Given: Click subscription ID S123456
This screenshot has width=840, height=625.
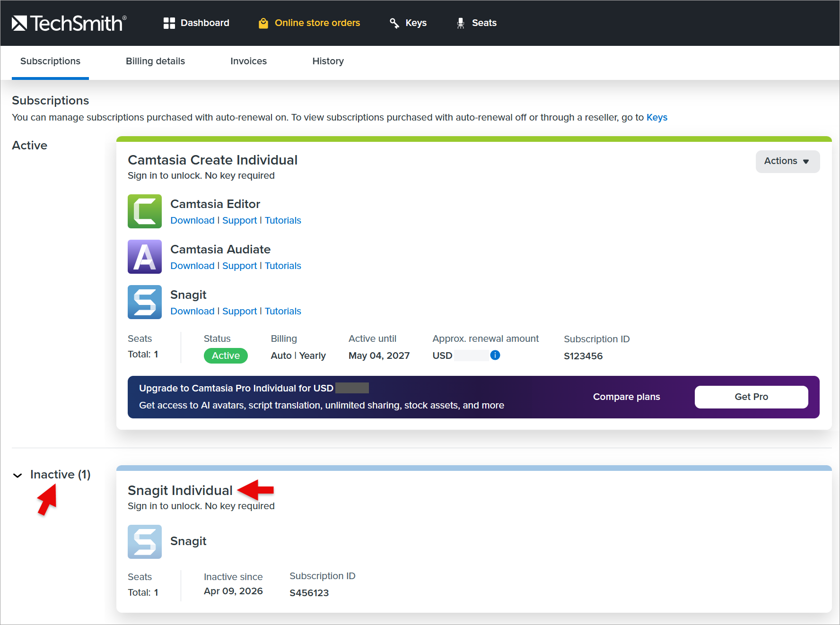Looking at the screenshot, I should point(583,356).
